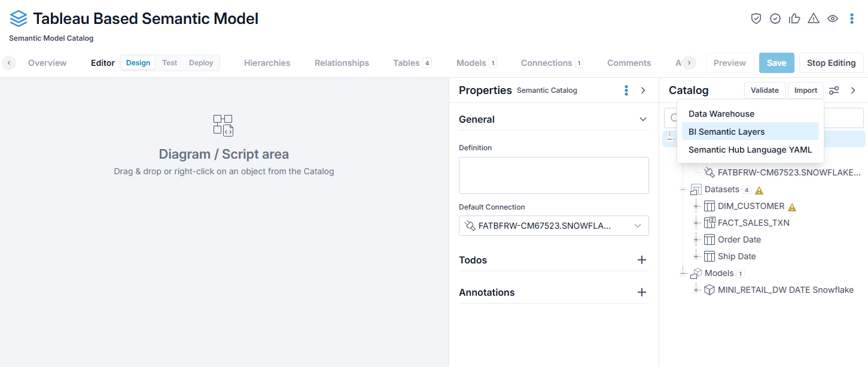Select the Deploy editor mode
Viewport: 868px width, 367px height.
[201, 63]
